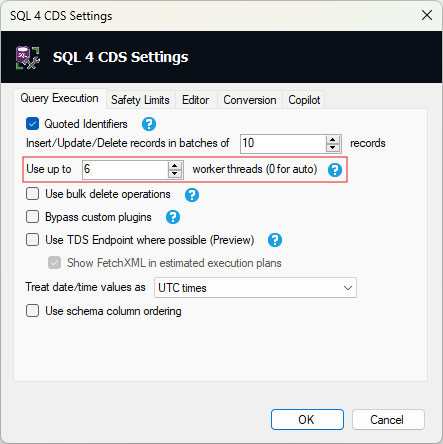Switch to the Safety Limits tab
Screen dimensions: 443x444
(x=140, y=100)
